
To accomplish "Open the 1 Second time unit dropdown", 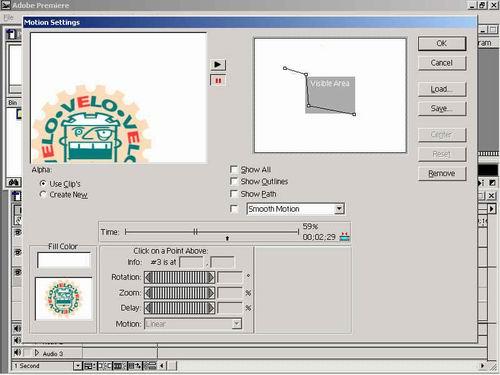I will [x=77, y=366].
